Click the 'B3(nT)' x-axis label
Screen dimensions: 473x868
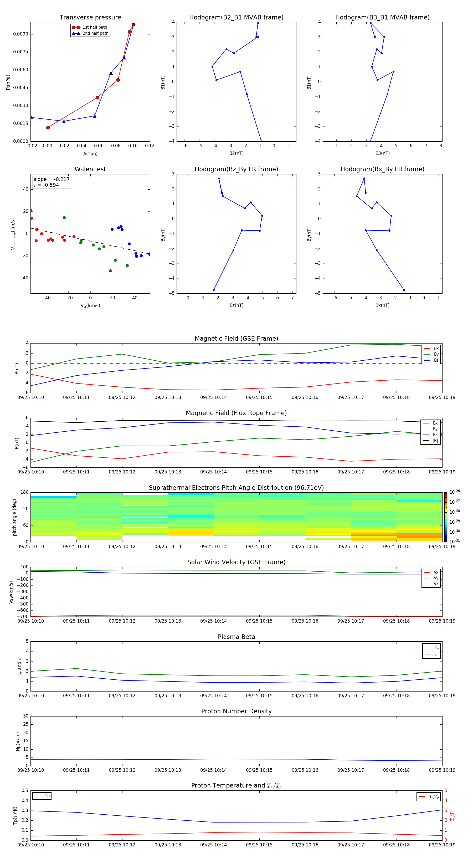(x=382, y=153)
